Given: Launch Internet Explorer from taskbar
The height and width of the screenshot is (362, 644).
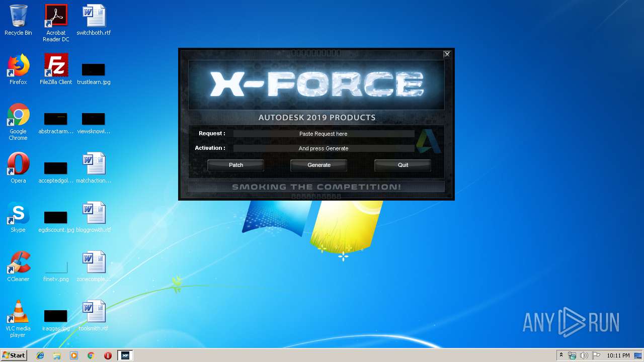Looking at the screenshot, I should coord(40,355).
